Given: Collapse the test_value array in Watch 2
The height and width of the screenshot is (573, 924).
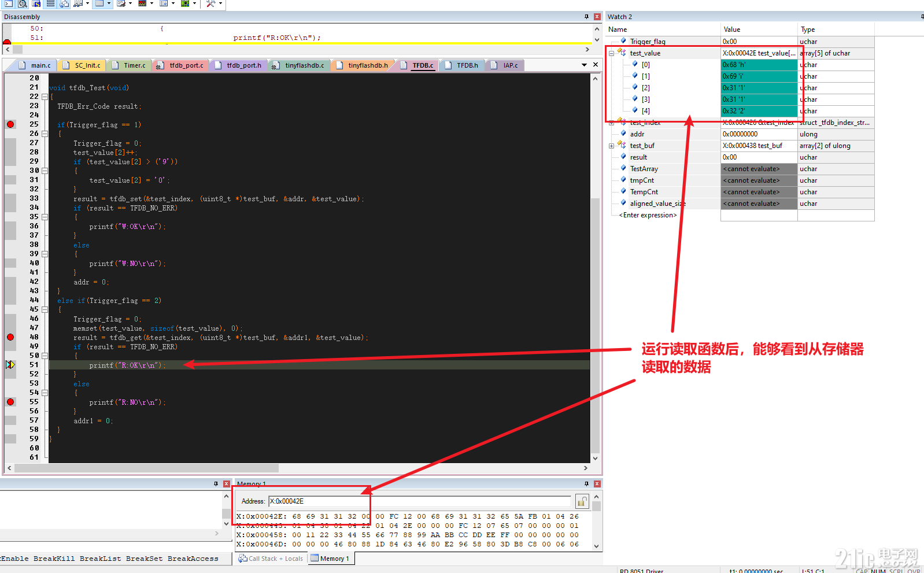Looking at the screenshot, I should coord(611,53).
